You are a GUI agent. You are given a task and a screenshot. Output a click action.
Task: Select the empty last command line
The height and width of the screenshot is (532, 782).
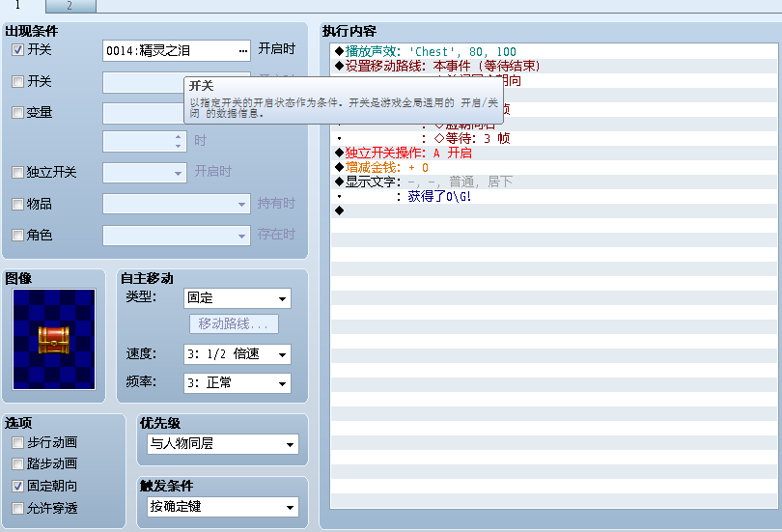(554, 210)
